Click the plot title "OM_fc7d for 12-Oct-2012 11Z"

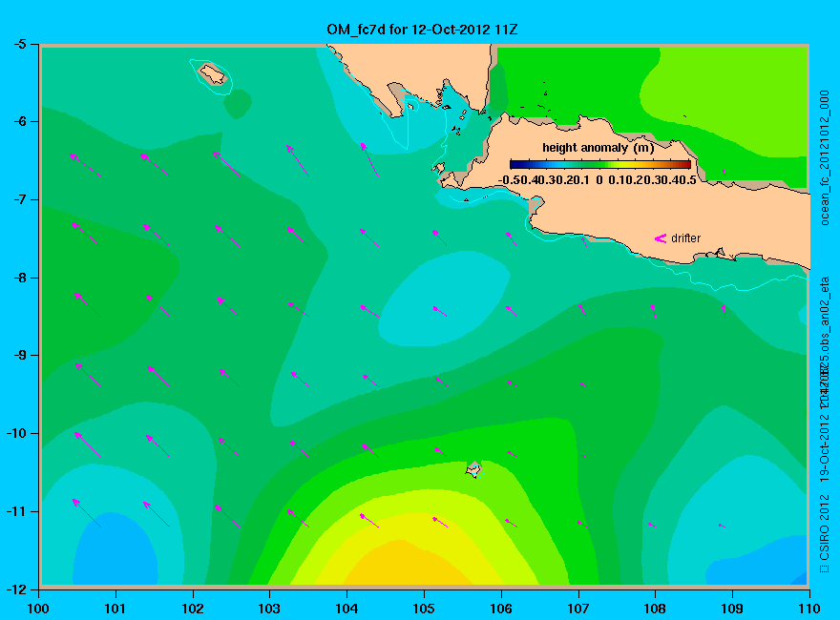(422, 29)
